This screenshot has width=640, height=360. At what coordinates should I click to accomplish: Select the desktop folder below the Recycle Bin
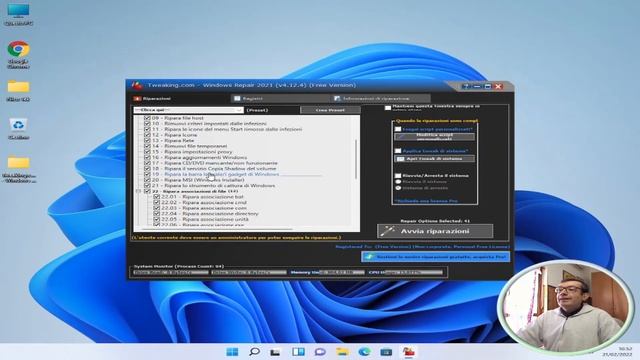point(19,169)
